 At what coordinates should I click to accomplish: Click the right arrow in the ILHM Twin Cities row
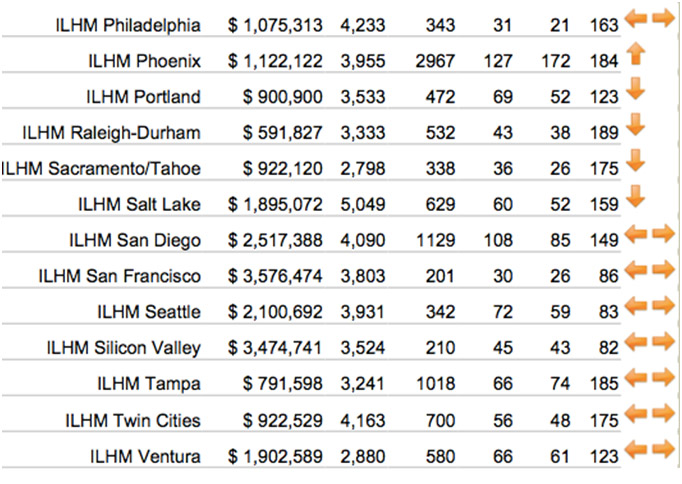coord(664,413)
